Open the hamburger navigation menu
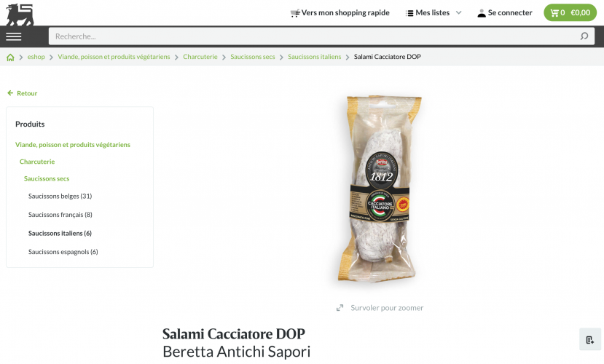Screen dimensions: 604x364 14,36
